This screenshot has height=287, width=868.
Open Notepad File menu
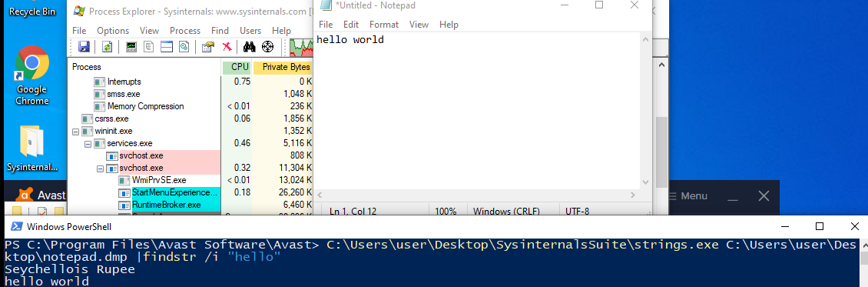coord(326,25)
